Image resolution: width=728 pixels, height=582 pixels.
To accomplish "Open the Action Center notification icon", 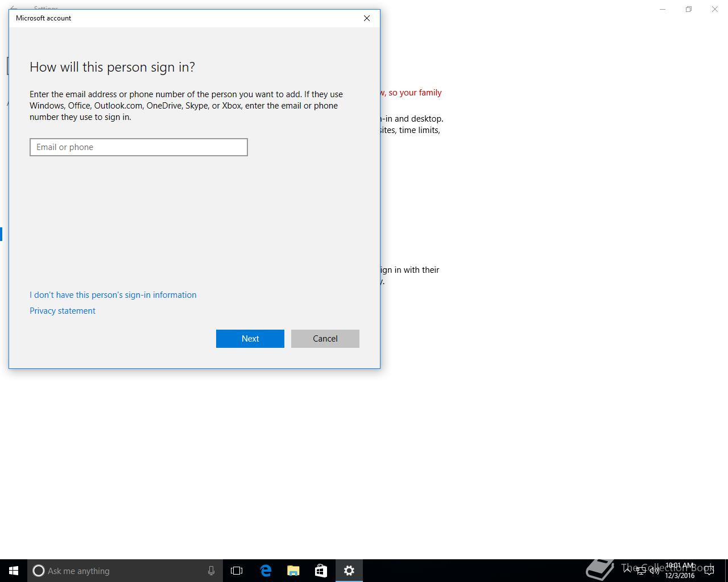I will click(709, 571).
